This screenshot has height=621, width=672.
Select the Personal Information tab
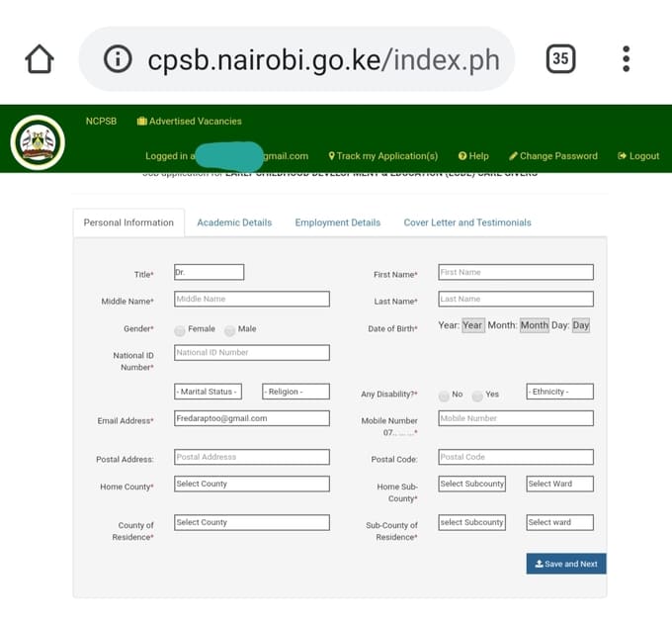tap(128, 222)
